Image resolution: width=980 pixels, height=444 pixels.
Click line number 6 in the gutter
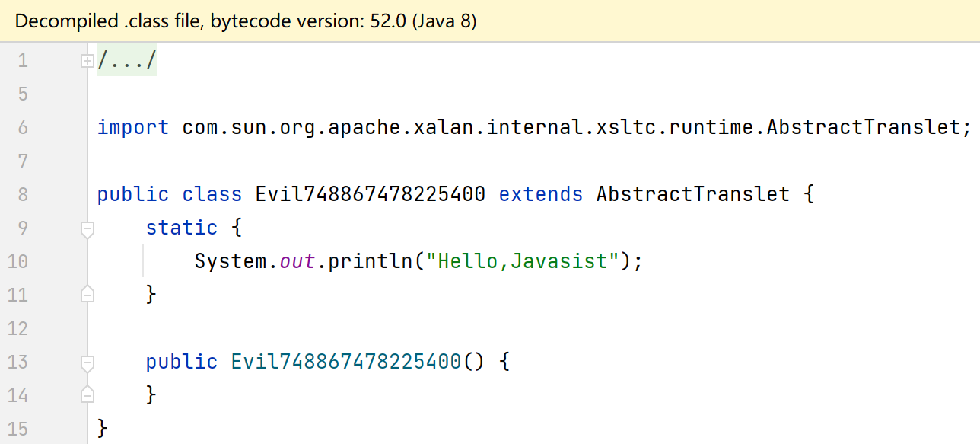coord(22,128)
